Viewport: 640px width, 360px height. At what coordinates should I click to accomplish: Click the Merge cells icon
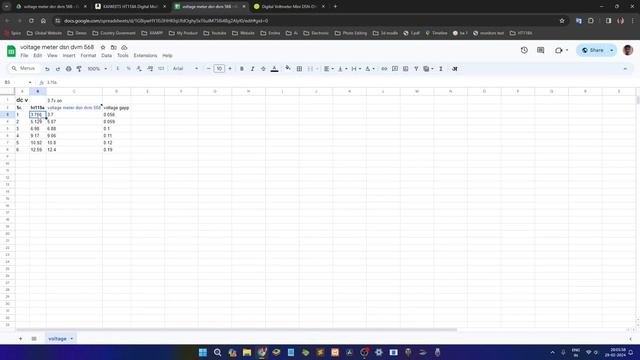pos(311,69)
